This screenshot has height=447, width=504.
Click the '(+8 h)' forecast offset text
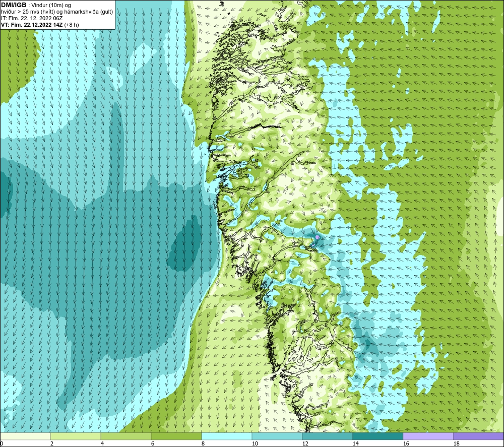point(72,25)
